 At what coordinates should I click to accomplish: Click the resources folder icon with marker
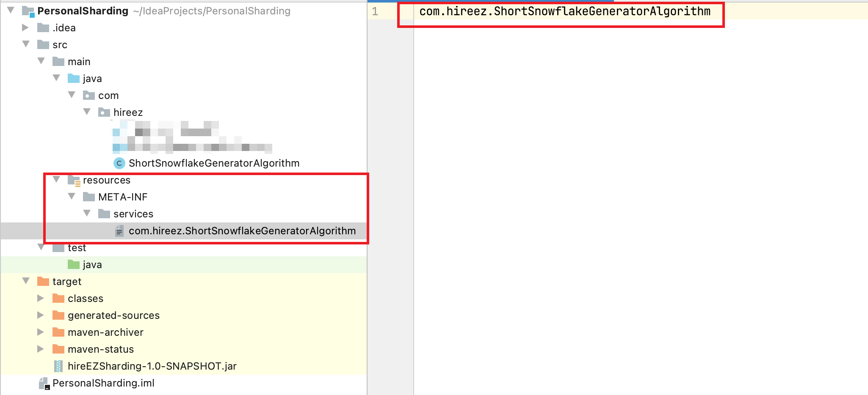tap(75, 180)
